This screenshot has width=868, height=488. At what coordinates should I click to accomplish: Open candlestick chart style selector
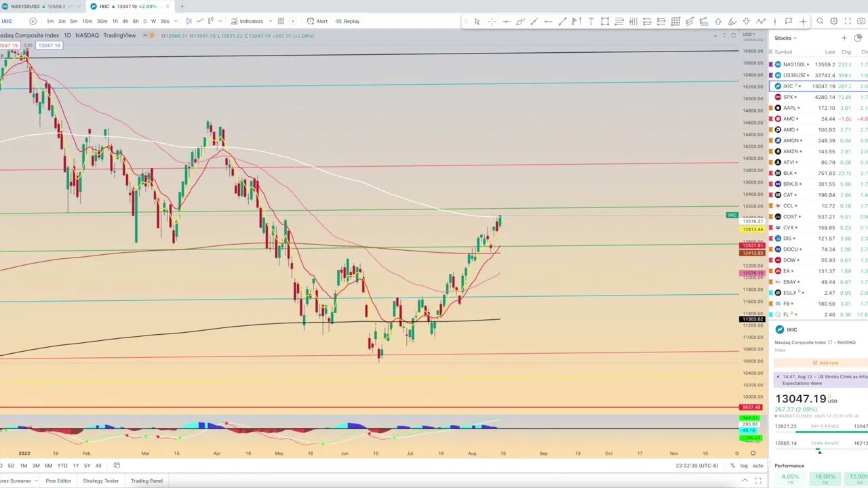pos(188,21)
